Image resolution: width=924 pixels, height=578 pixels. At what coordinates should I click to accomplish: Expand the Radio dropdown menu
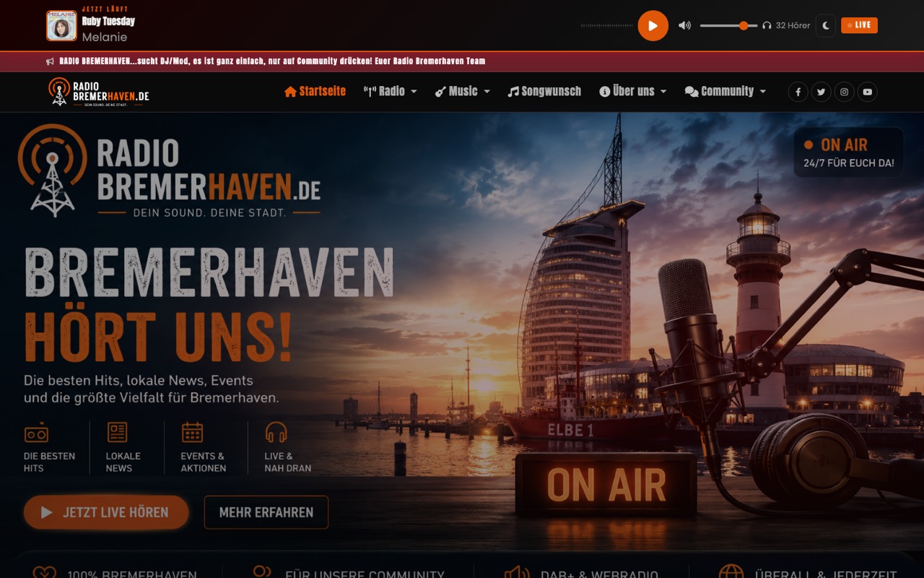(390, 91)
